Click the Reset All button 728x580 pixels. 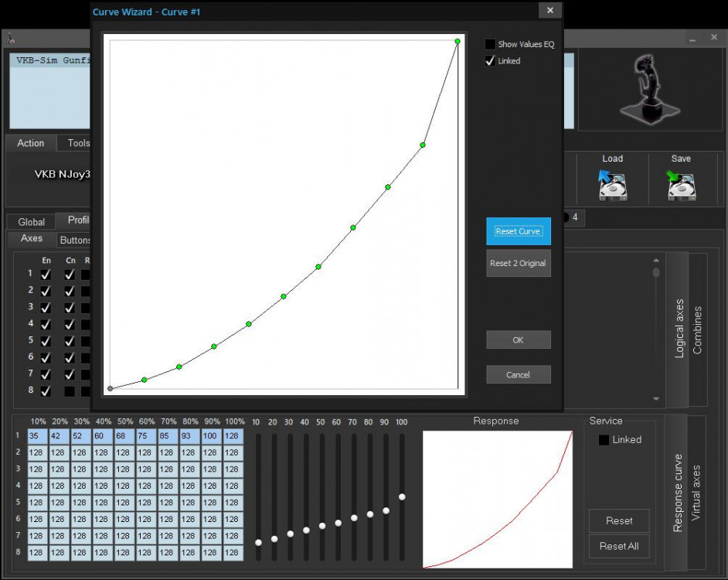pyautogui.click(x=619, y=547)
